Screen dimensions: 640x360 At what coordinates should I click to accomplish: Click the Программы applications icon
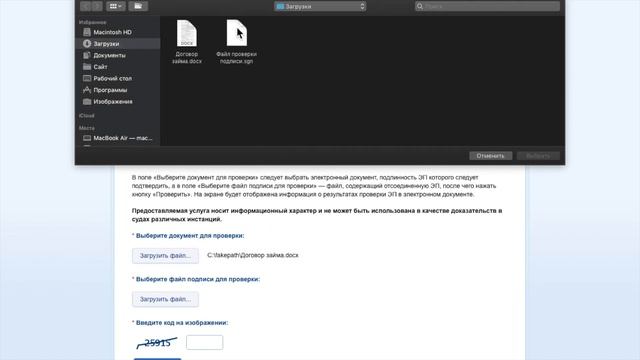point(87,90)
